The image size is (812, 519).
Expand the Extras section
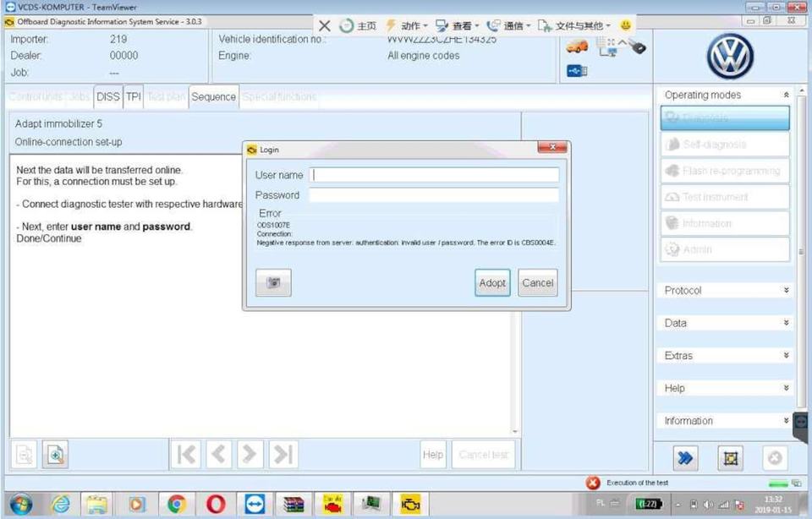(x=786, y=356)
